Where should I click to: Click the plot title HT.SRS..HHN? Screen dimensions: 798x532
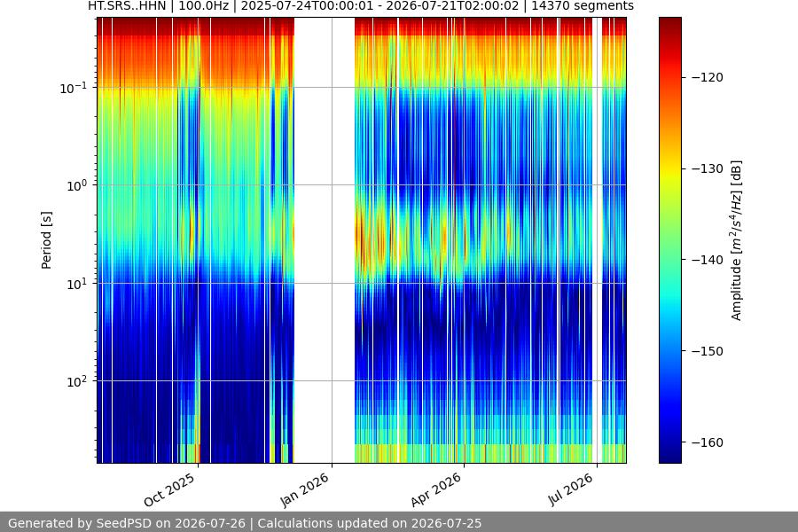pyautogui.click(x=361, y=6)
